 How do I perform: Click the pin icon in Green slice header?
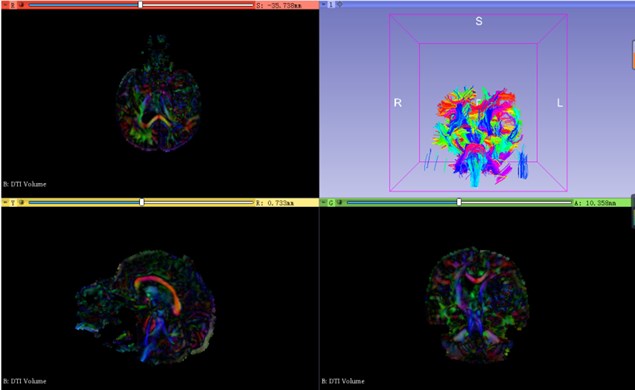324,202
